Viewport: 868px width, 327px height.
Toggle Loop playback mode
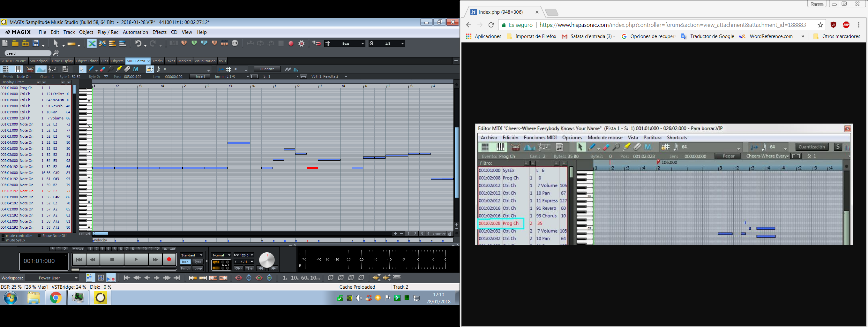pyautogui.click(x=198, y=268)
